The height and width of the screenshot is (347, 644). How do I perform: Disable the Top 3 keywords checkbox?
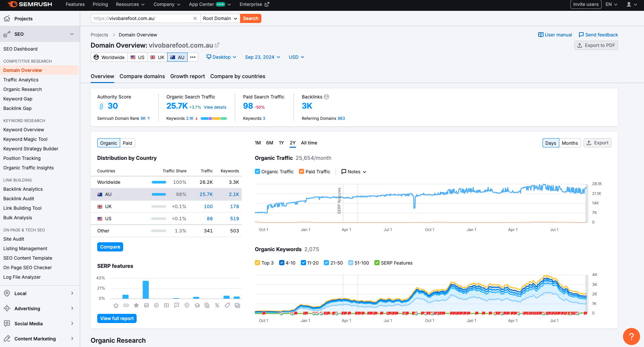[x=257, y=263]
